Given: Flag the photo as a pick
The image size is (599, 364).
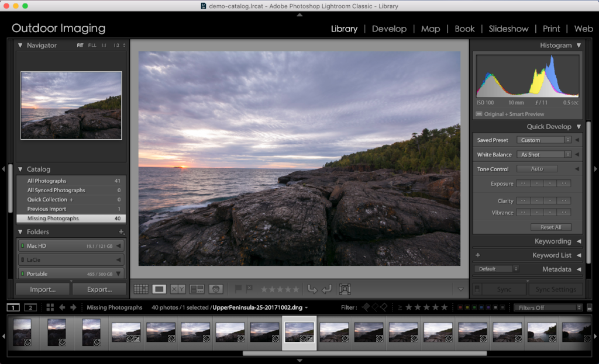Looking at the screenshot, I should 238,289.
